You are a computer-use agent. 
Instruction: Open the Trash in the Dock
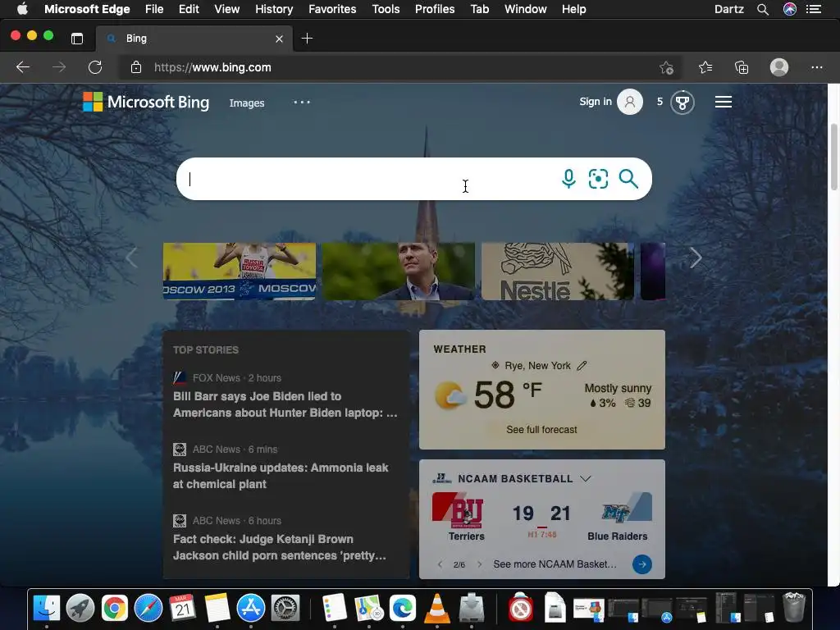point(794,608)
